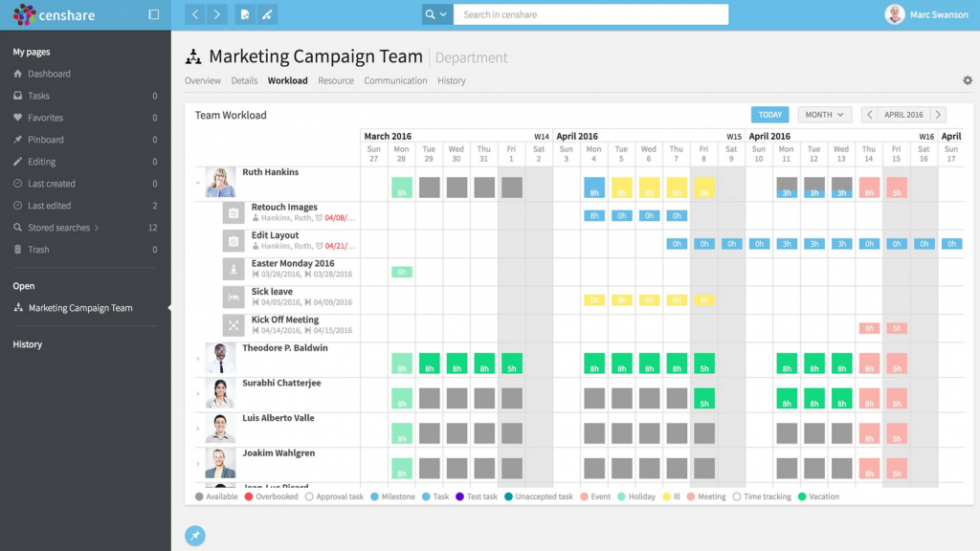The image size is (980, 551).
Task: Open the MONTH view dropdown
Action: [x=824, y=114]
